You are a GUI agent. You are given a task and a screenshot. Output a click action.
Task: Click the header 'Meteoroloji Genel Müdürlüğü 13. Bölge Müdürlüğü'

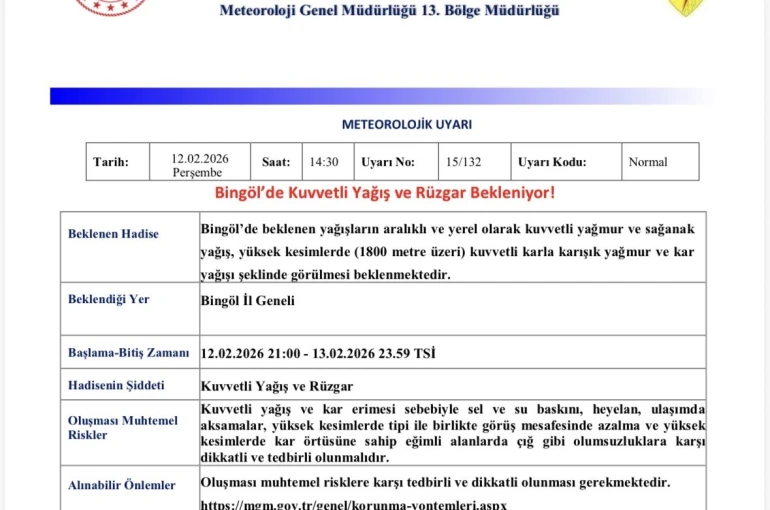389,10
